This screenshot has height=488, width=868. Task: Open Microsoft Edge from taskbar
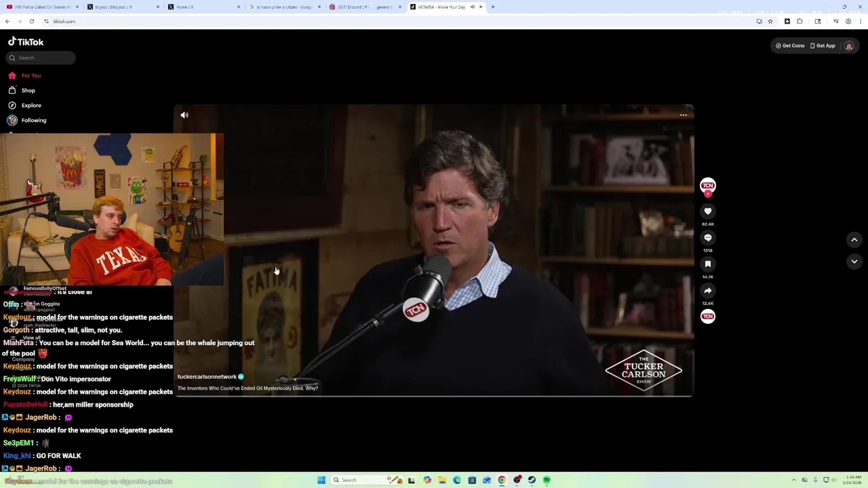point(457,480)
